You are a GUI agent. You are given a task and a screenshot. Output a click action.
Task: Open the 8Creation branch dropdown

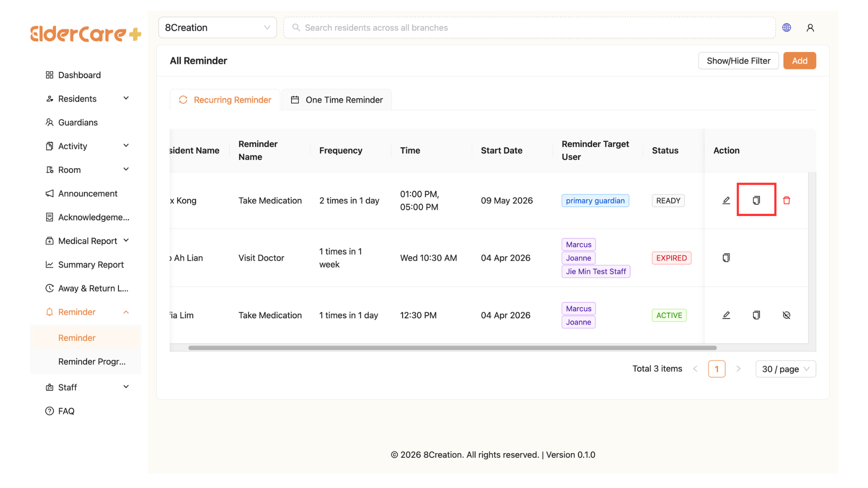[217, 28]
